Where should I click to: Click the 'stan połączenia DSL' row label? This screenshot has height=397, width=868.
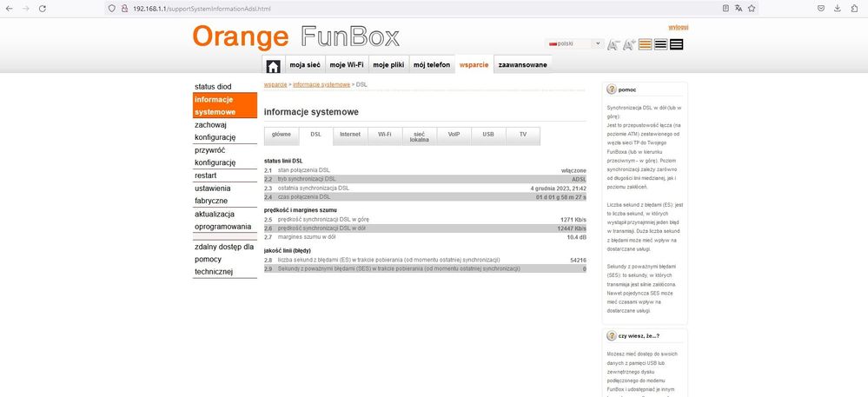coord(303,170)
